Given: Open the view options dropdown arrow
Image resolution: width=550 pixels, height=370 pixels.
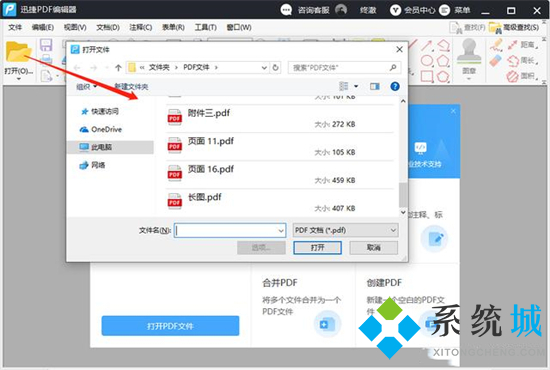Looking at the screenshot, I should coord(356,86).
